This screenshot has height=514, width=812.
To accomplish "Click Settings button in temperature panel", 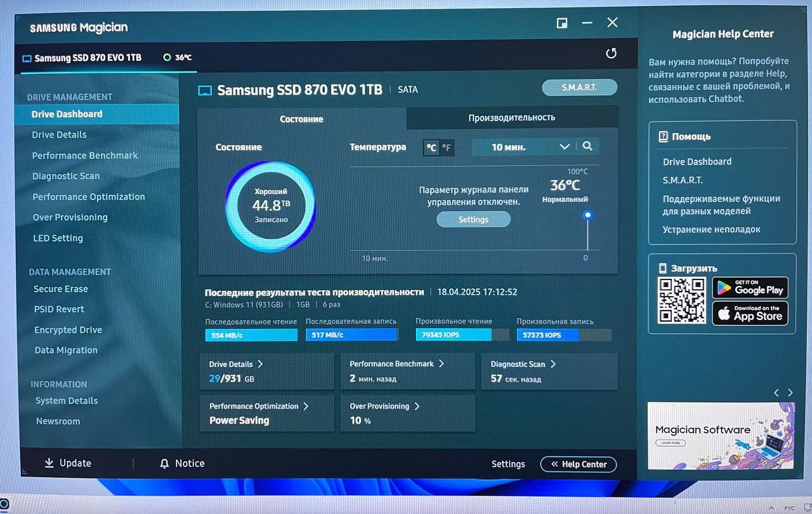I will (x=473, y=219).
